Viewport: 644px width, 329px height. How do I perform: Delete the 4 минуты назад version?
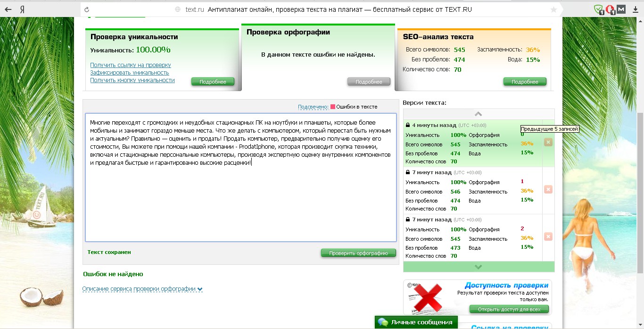(548, 142)
